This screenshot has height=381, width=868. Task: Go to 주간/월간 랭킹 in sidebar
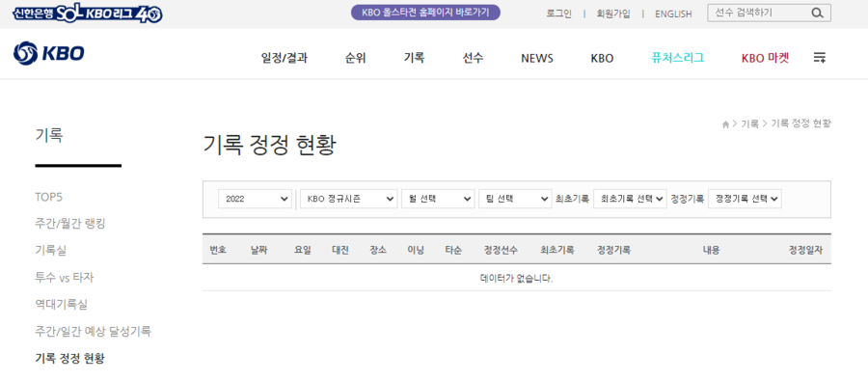[69, 223]
